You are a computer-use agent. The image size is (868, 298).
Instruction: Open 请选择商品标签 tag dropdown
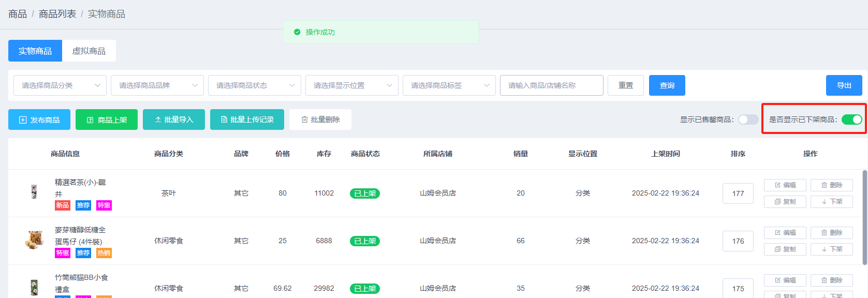pos(449,85)
